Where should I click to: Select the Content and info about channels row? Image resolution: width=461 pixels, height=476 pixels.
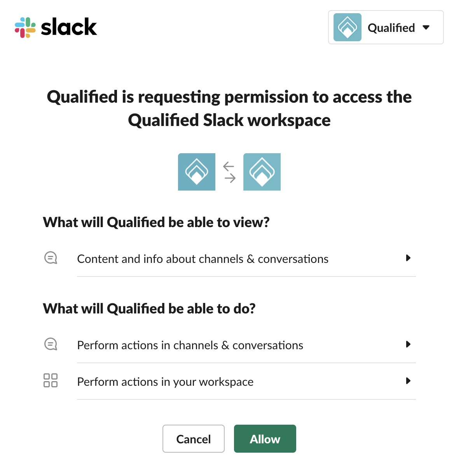pos(203,259)
